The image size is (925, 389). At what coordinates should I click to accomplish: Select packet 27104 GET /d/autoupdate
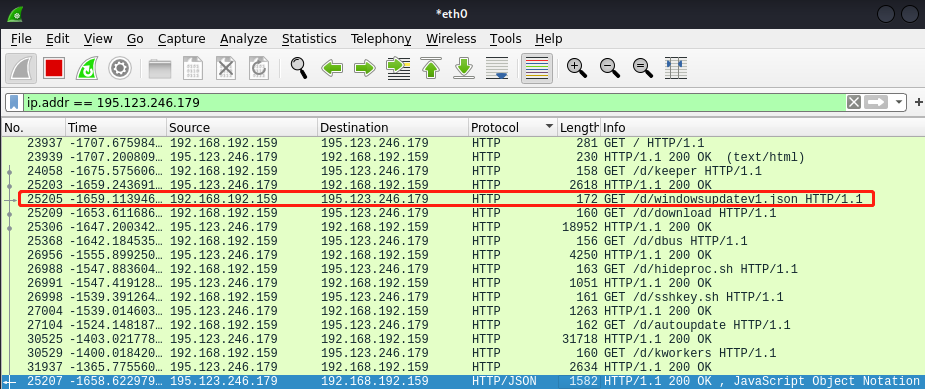[462, 325]
